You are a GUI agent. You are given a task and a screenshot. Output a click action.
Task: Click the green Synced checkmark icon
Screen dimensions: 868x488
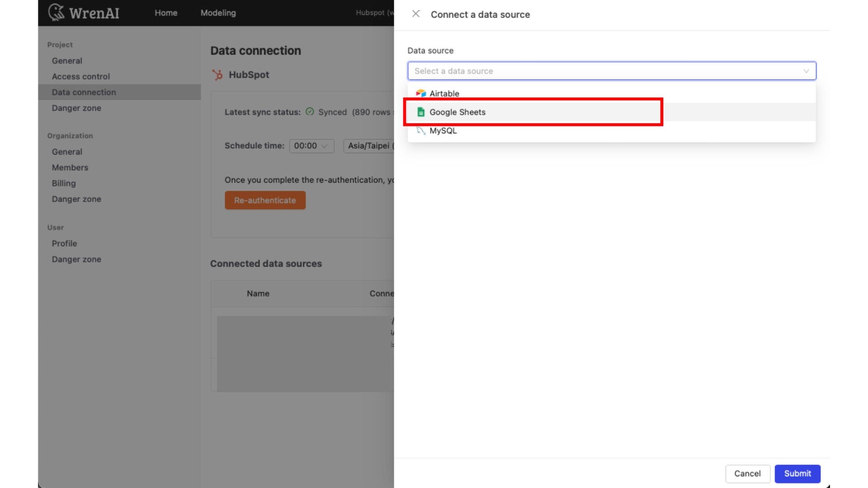[310, 112]
